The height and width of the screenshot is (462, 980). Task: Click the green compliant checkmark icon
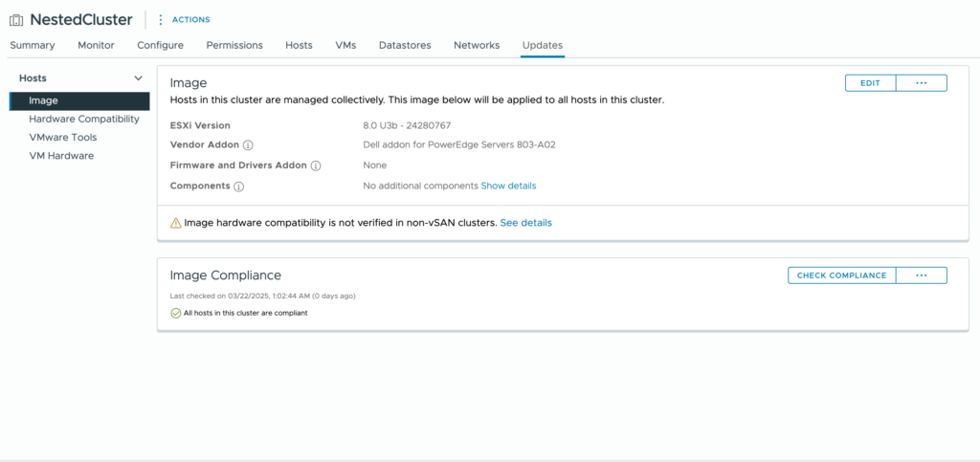pyautogui.click(x=175, y=313)
